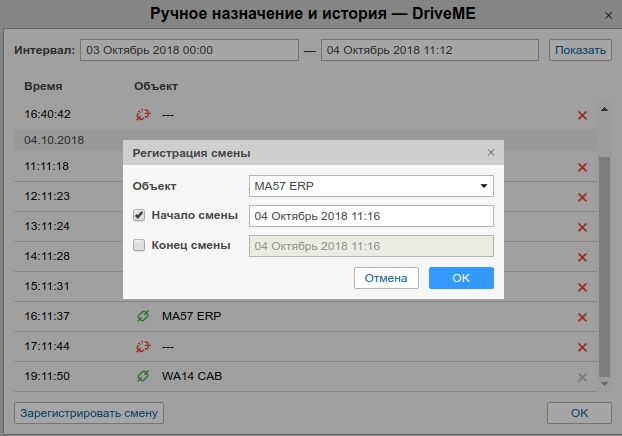Delete the 17:11:44 history entry
Viewport: 622px width, 436px height.
click(x=582, y=347)
